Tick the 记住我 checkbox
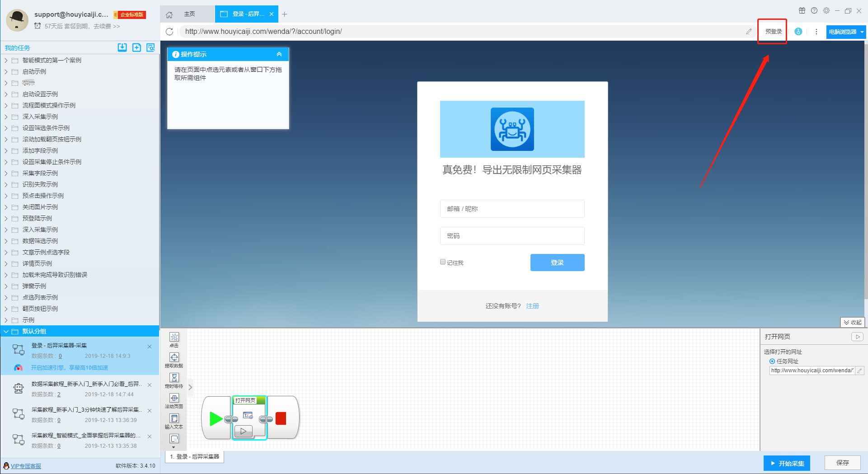The width and height of the screenshot is (868, 474). (443, 262)
